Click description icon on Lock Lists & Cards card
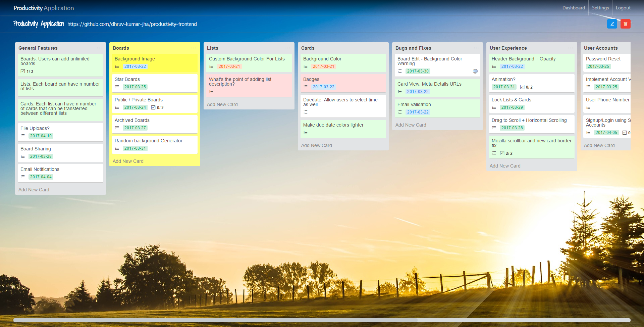The image size is (644, 327). [x=494, y=107]
